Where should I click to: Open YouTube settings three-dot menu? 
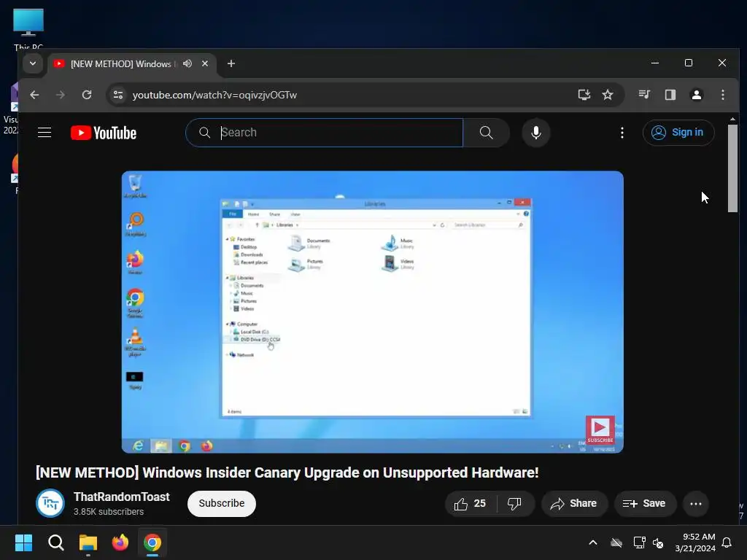pos(622,133)
